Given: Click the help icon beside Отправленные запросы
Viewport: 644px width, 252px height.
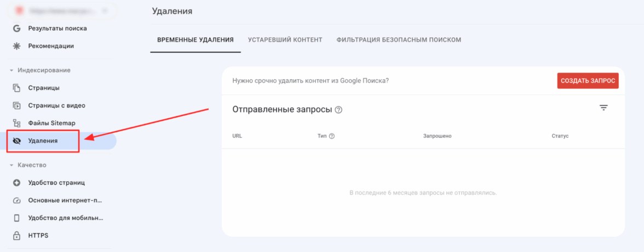Looking at the screenshot, I should click(339, 110).
